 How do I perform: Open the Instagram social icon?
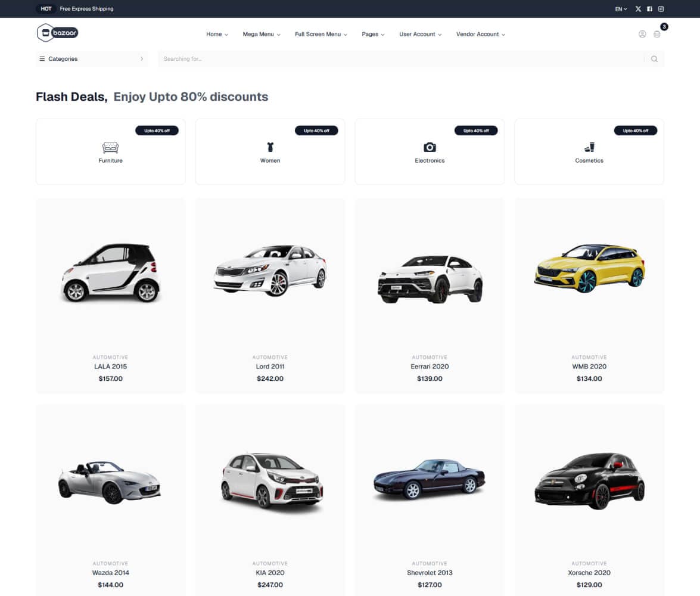pos(661,8)
